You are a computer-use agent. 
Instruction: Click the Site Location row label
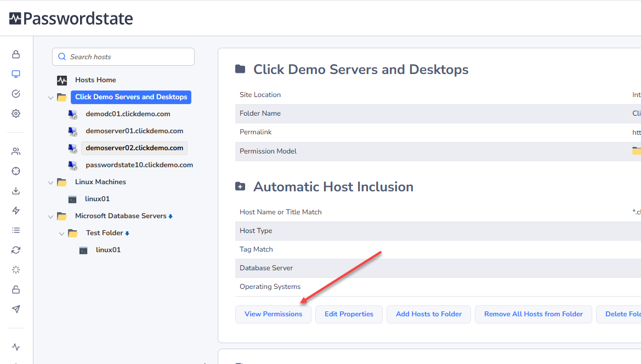tap(260, 95)
